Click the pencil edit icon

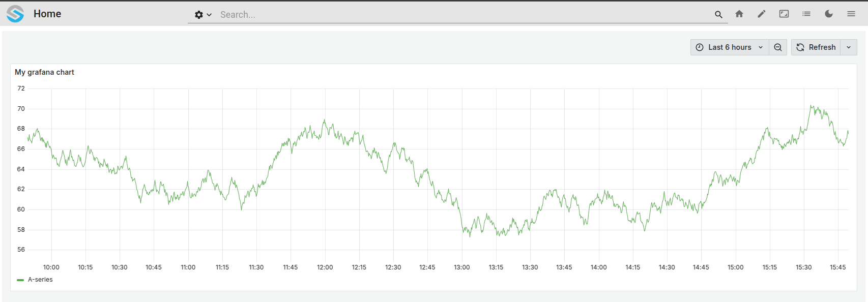coord(762,14)
